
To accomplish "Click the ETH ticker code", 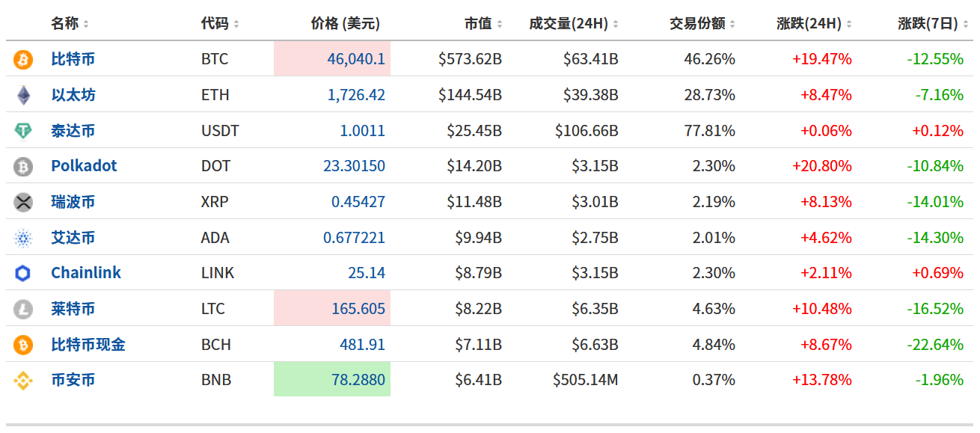I will pyautogui.click(x=215, y=95).
